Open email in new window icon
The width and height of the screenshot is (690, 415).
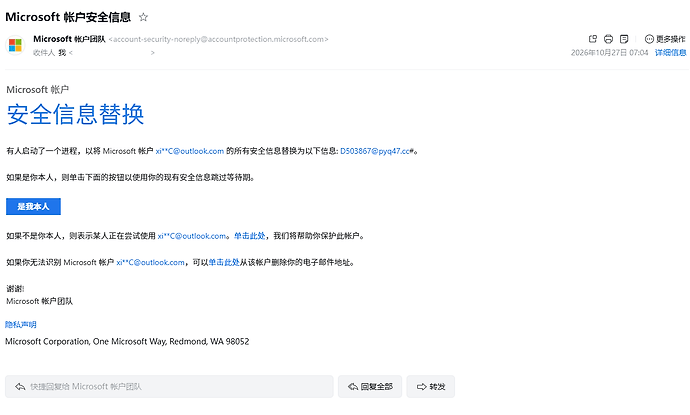pyautogui.click(x=593, y=39)
